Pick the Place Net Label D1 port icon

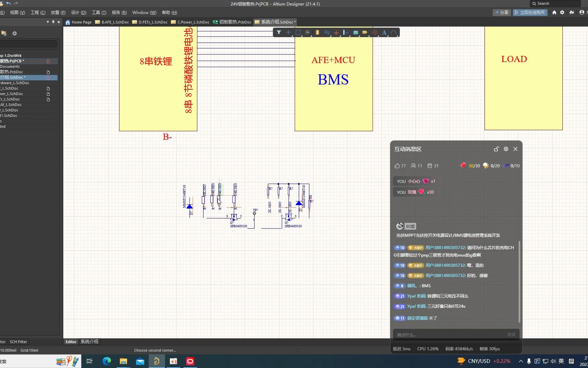[x=365, y=32]
